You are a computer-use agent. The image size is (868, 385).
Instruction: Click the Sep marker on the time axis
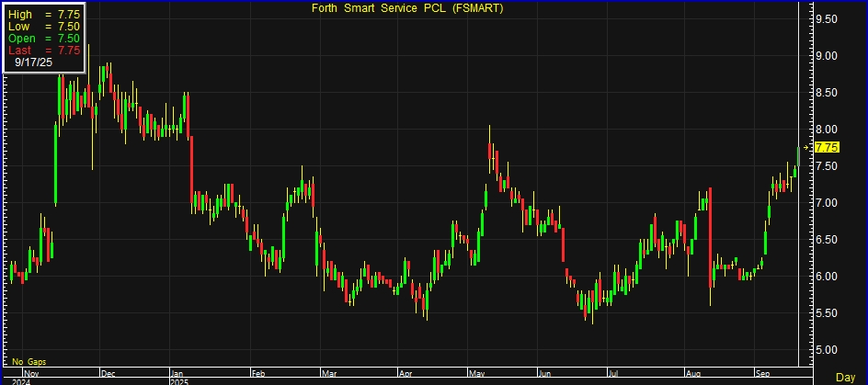tap(764, 373)
